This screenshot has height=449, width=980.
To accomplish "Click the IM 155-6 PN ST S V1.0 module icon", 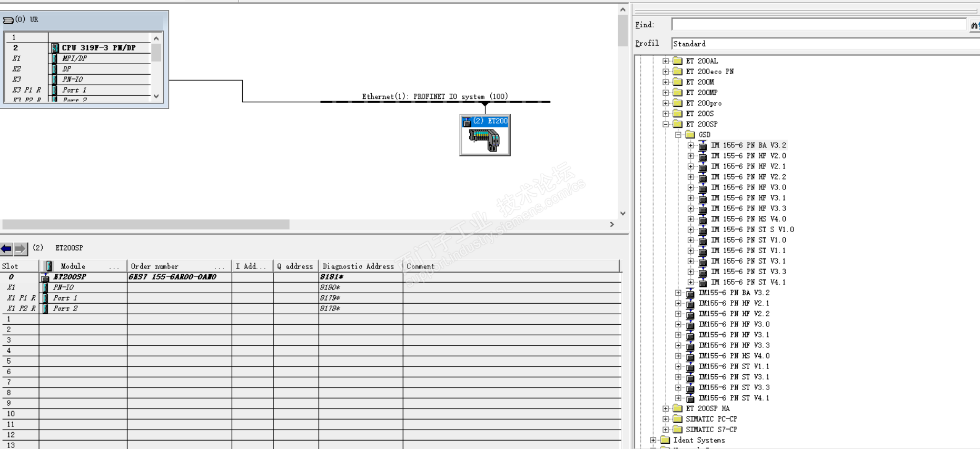I will coord(702,230).
